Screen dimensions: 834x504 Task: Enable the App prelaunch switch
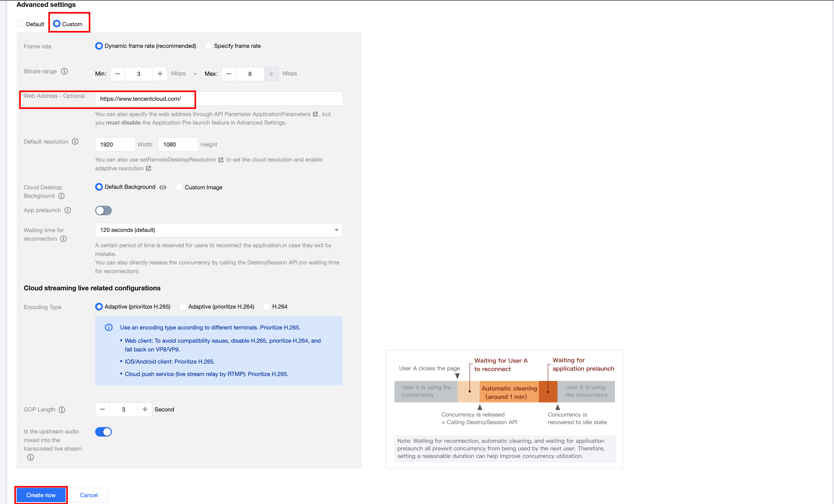pos(103,210)
